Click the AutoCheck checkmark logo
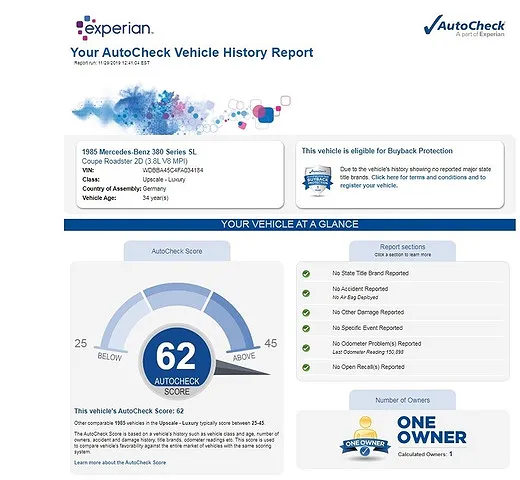Viewport: 520px width, 480px height. (464, 26)
